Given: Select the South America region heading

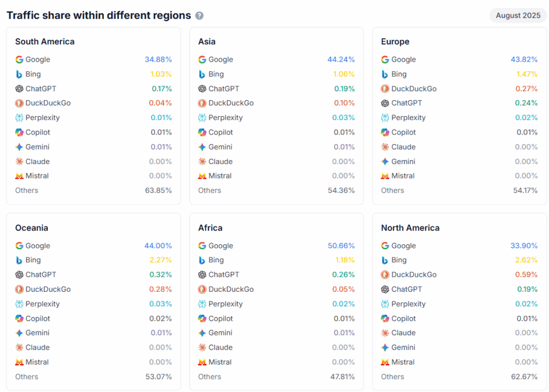Looking at the screenshot, I should tap(44, 42).
